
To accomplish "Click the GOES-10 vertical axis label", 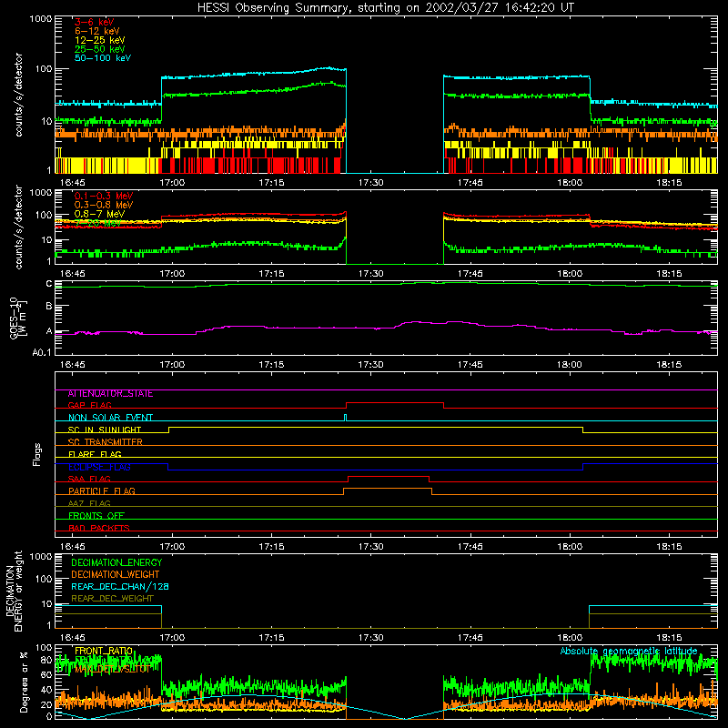I will coord(18,318).
